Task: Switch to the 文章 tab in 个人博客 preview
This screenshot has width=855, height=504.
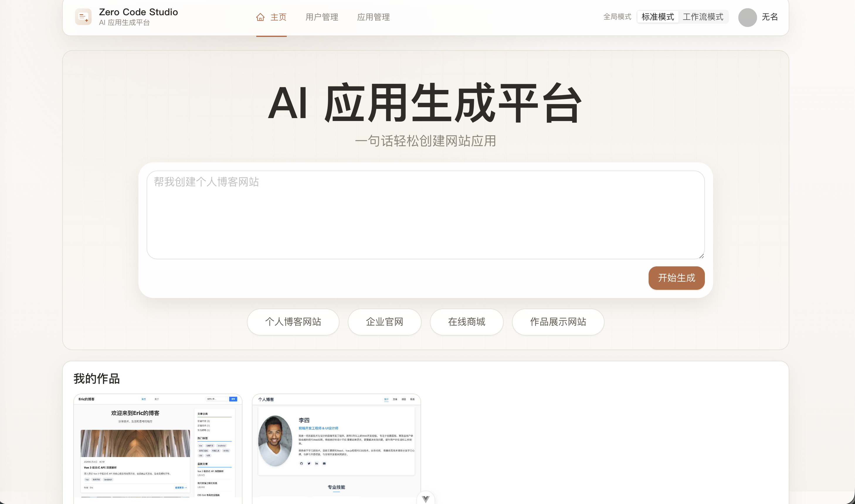Action: tap(395, 399)
